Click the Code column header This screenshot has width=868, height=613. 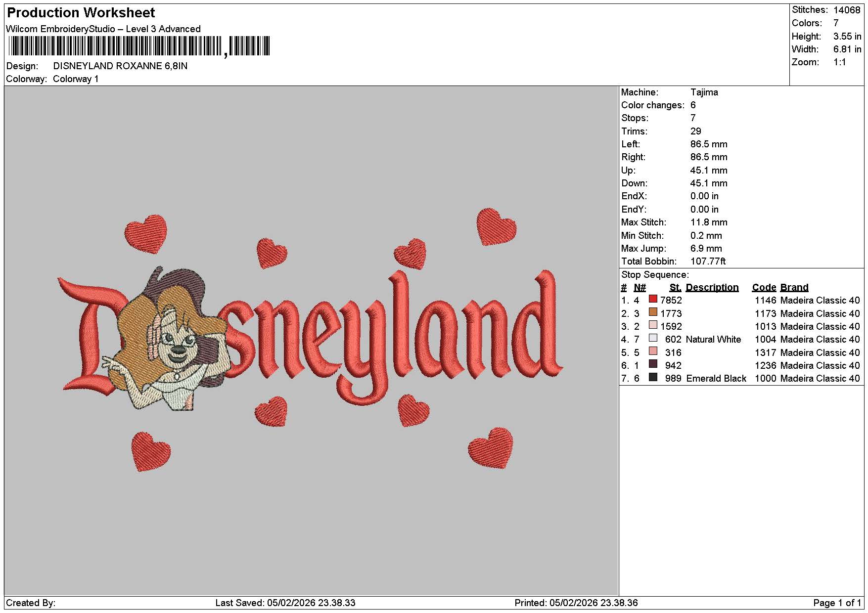coord(764,288)
